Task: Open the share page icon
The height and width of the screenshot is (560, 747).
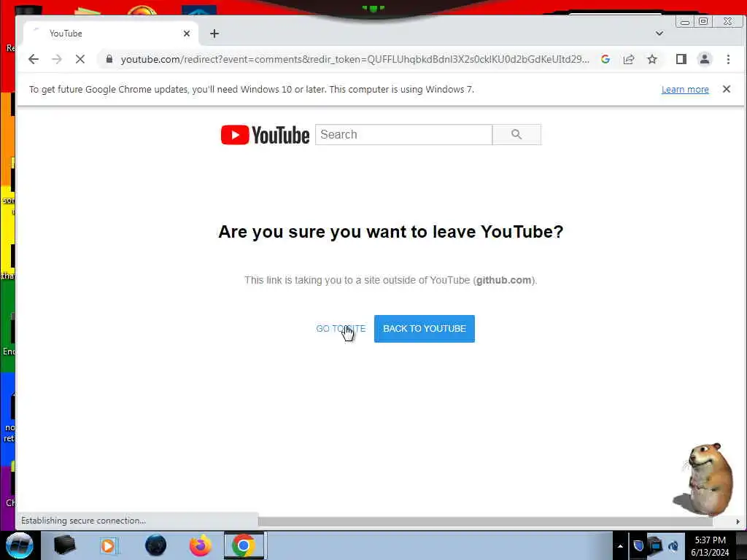Action: (x=629, y=59)
